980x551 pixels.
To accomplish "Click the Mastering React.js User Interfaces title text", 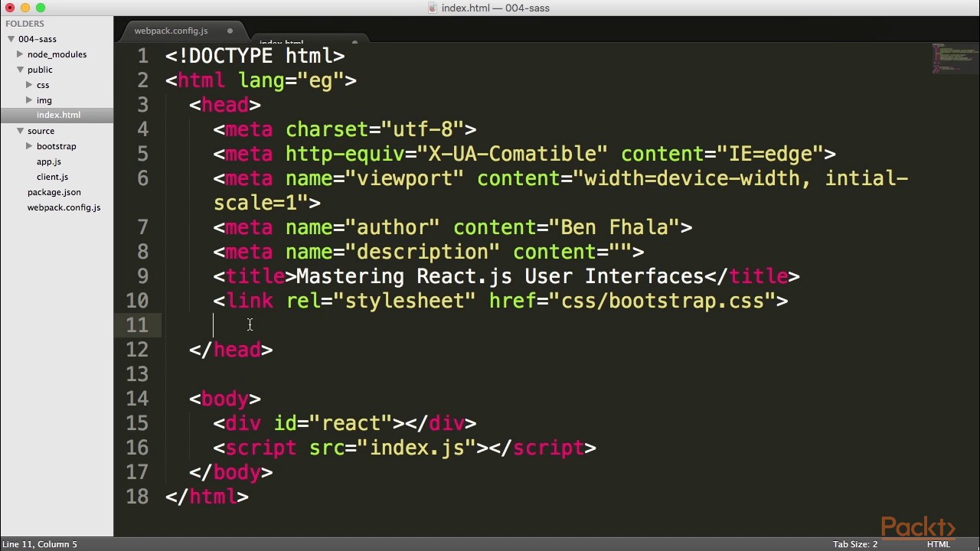I will [500, 276].
